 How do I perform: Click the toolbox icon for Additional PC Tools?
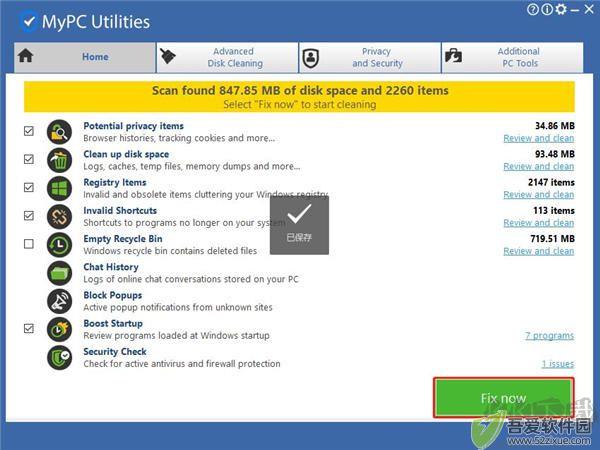[453, 56]
